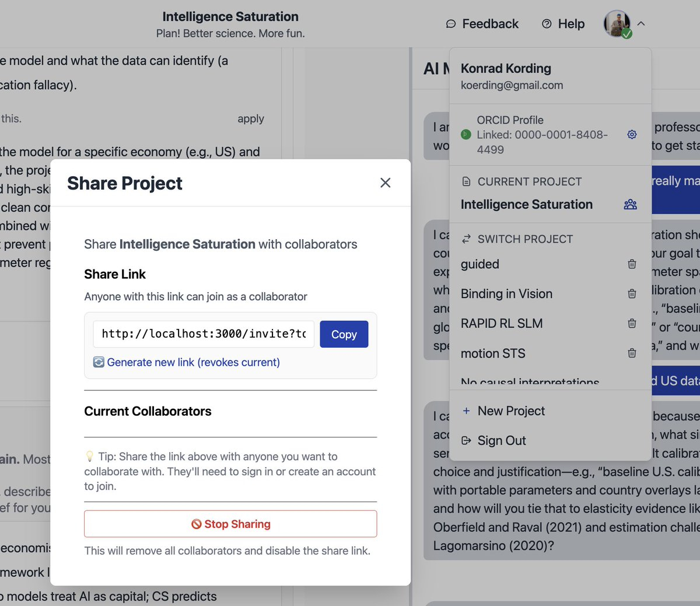Viewport: 700px width, 606px height.
Task: Click the invite link text field
Action: click(x=204, y=334)
